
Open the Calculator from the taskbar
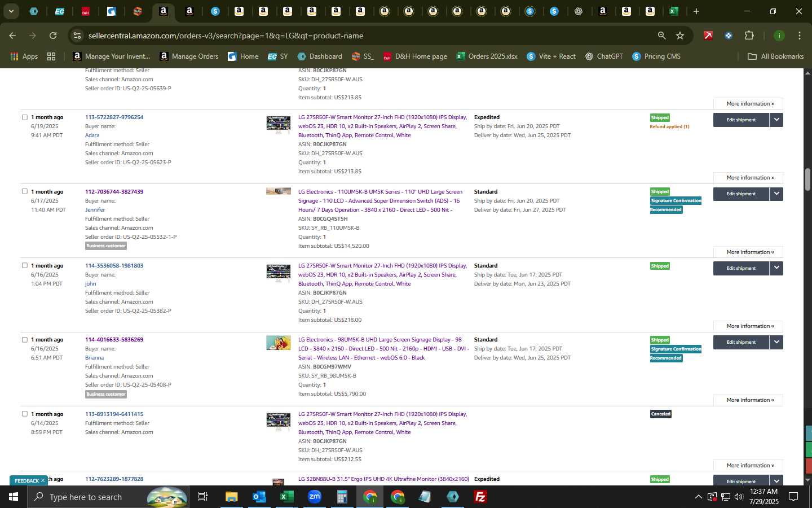342,497
